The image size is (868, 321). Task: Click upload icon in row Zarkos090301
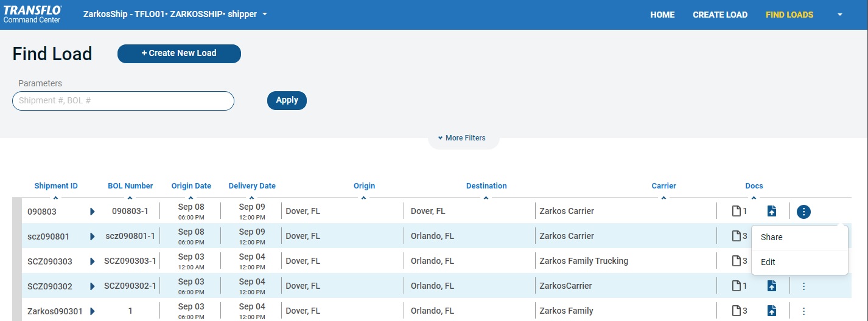pos(772,311)
